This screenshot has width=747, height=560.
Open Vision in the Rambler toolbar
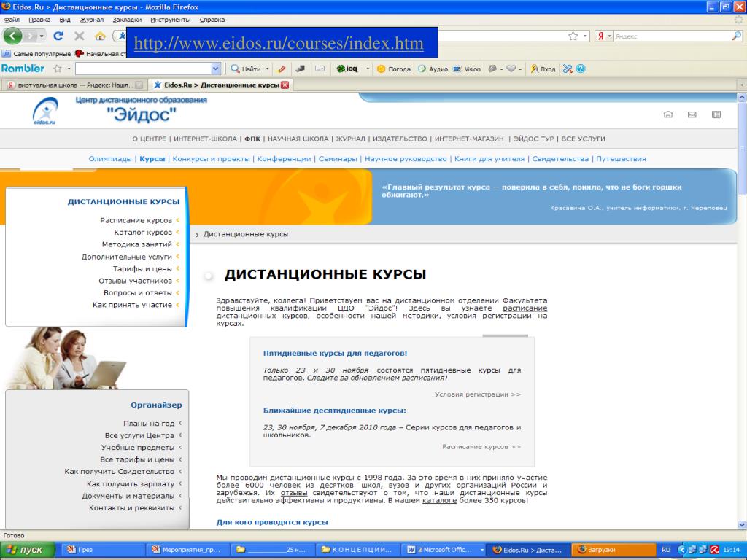(467, 69)
